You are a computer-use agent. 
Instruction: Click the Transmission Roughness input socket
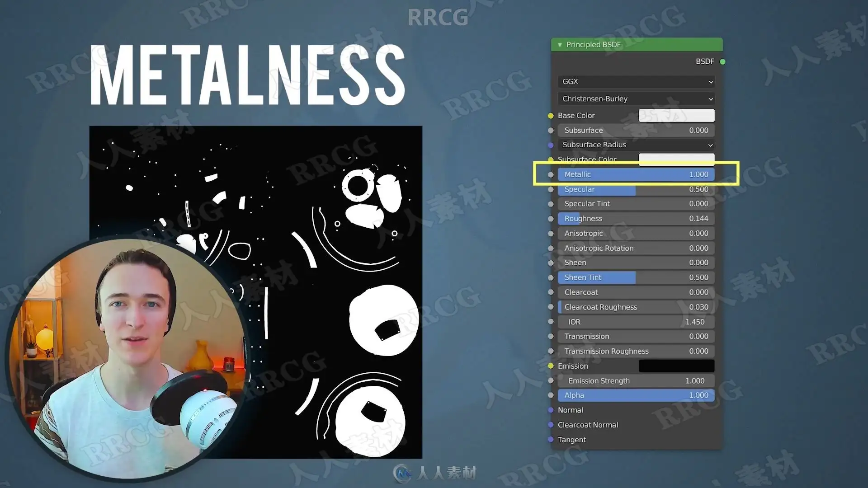(551, 351)
